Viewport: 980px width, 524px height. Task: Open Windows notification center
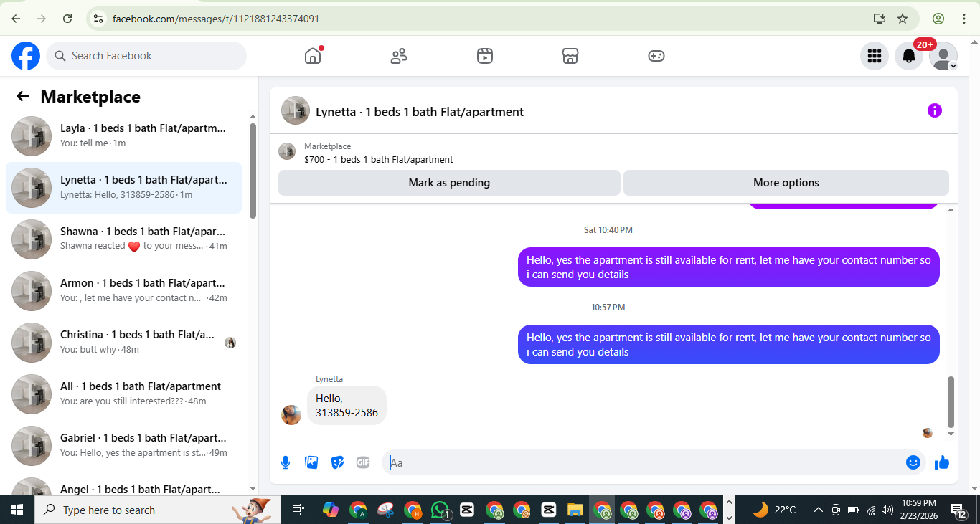click(x=958, y=510)
